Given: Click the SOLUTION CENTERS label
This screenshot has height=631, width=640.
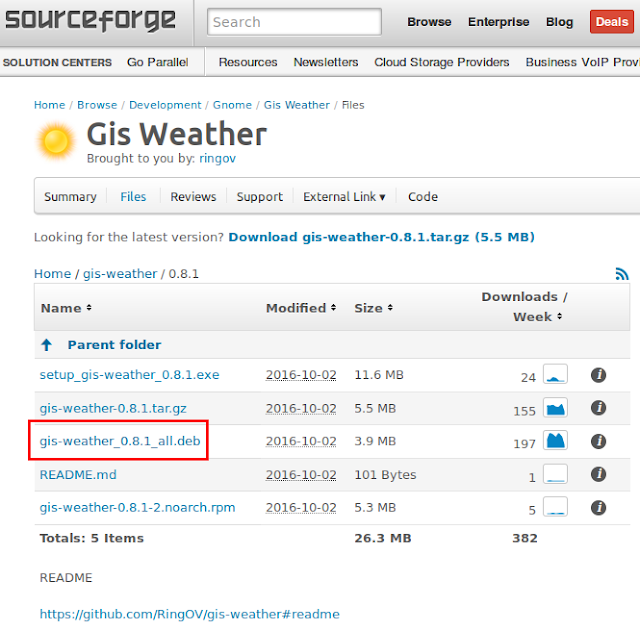Looking at the screenshot, I should (x=57, y=62).
